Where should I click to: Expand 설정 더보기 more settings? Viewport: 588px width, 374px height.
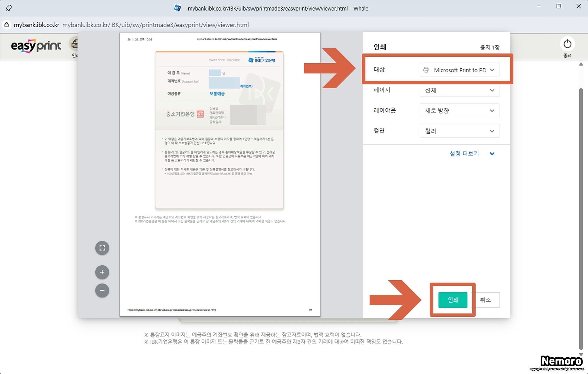tap(471, 154)
